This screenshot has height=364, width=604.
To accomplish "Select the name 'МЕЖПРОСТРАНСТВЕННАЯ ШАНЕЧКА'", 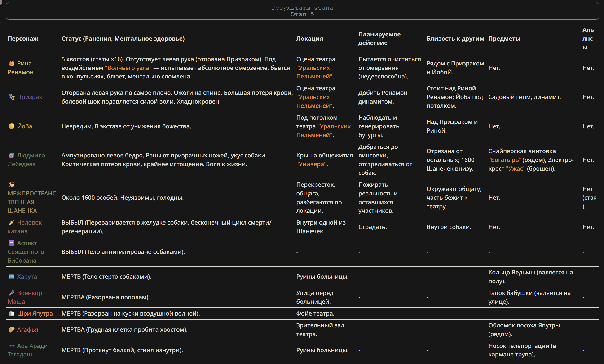I will 32,202.
